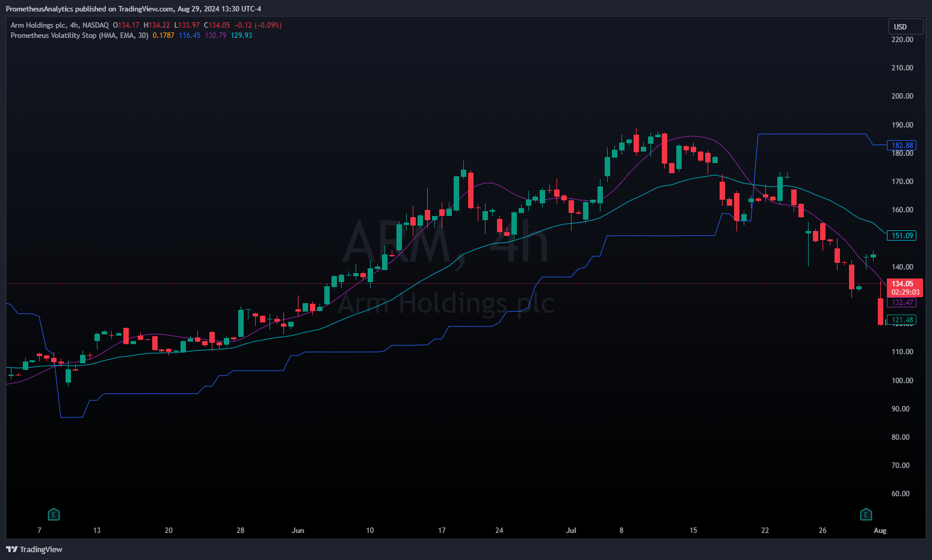The height and width of the screenshot is (560, 932).
Task: Click the 90.00 price axis label
Action: pyautogui.click(x=900, y=409)
